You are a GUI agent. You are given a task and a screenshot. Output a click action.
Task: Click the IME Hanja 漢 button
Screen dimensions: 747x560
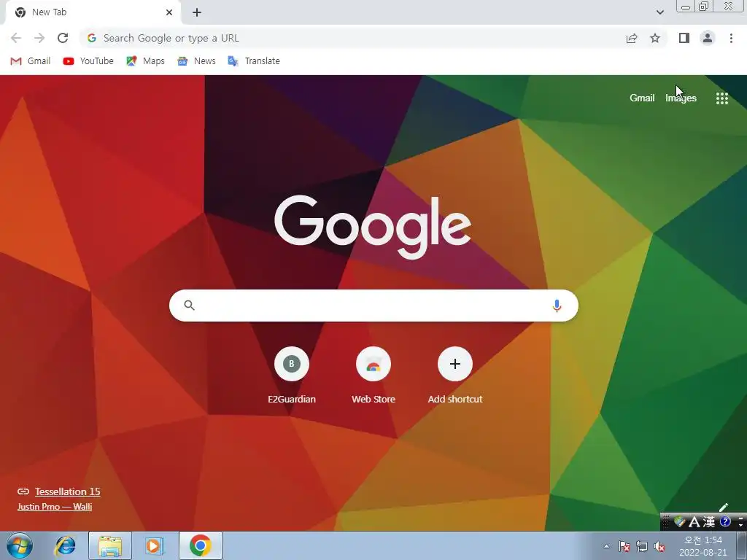coord(709,522)
